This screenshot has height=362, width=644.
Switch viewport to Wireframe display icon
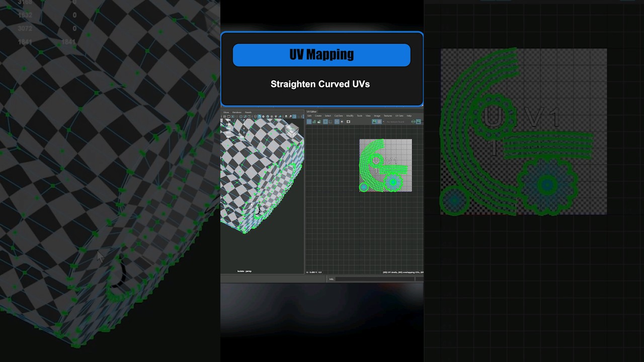pos(256,117)
